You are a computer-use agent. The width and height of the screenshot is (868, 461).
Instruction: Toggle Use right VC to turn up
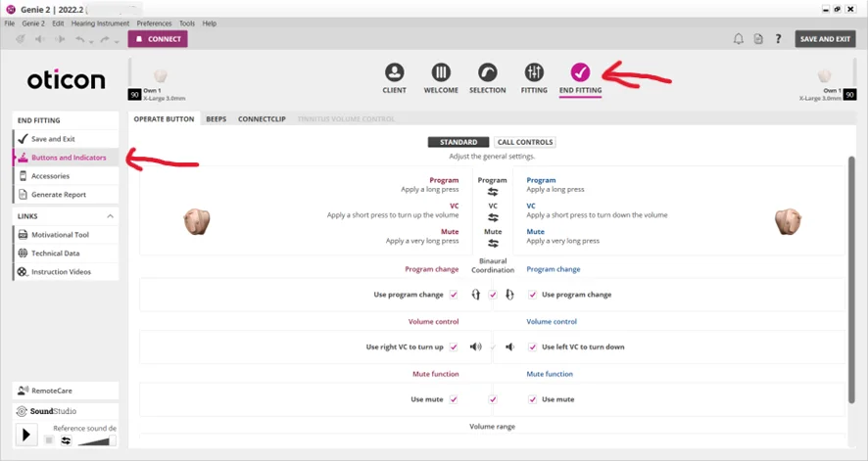454,347
